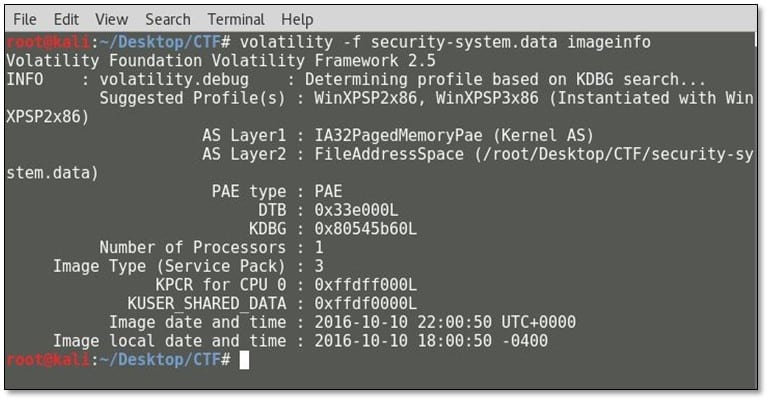The width and height of the screenshot is (769, 401).
Task: Click the IA32PagedMemoryPae AS Layer1 value
Action: point(400,135)
